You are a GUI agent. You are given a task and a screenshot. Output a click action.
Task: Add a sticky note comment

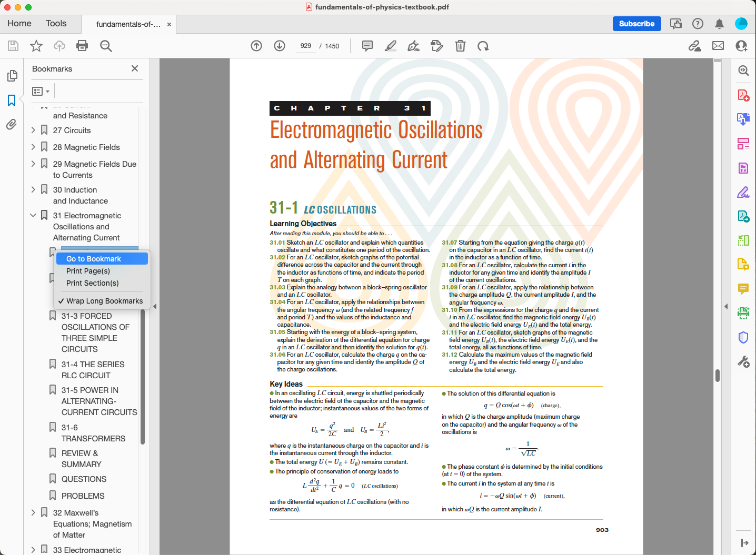pyautogui.click(x=366, y=46)
